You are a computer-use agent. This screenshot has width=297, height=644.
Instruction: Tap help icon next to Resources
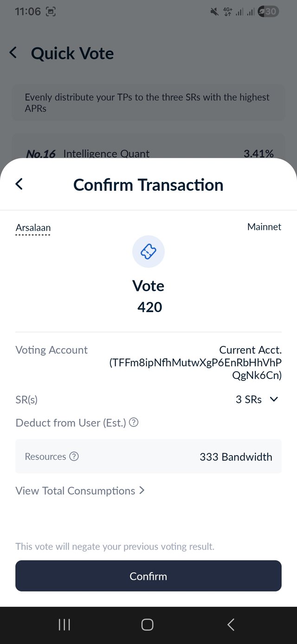[74, 456]
